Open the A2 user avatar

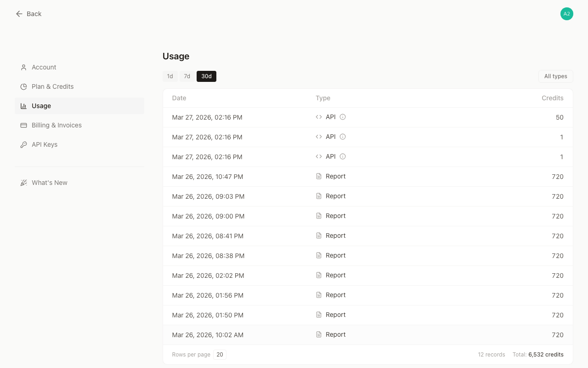click(x=566, y=14)
